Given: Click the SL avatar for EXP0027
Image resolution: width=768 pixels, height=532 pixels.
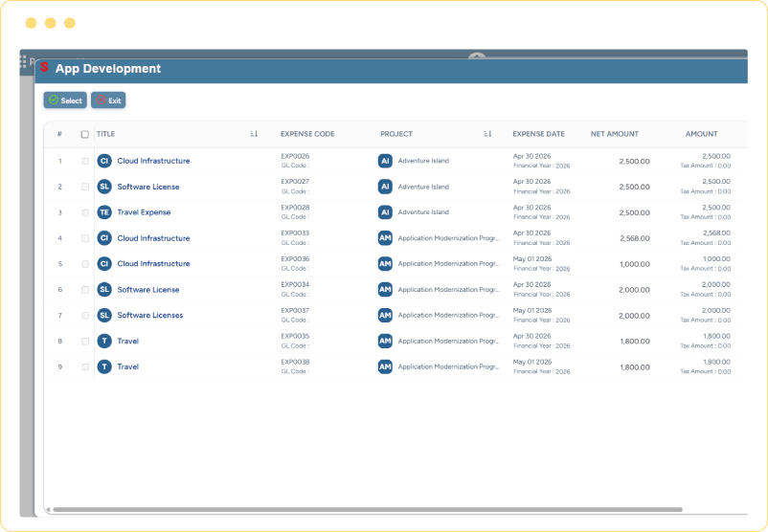Looking at the screenshot, I should point(104,187).
